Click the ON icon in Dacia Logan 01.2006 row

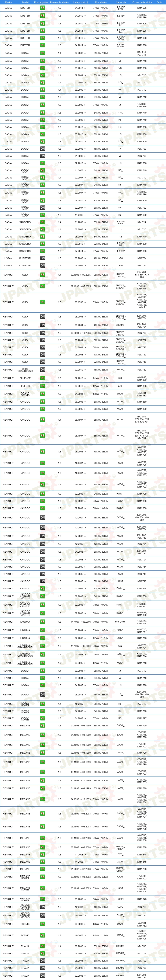[43, 156]
